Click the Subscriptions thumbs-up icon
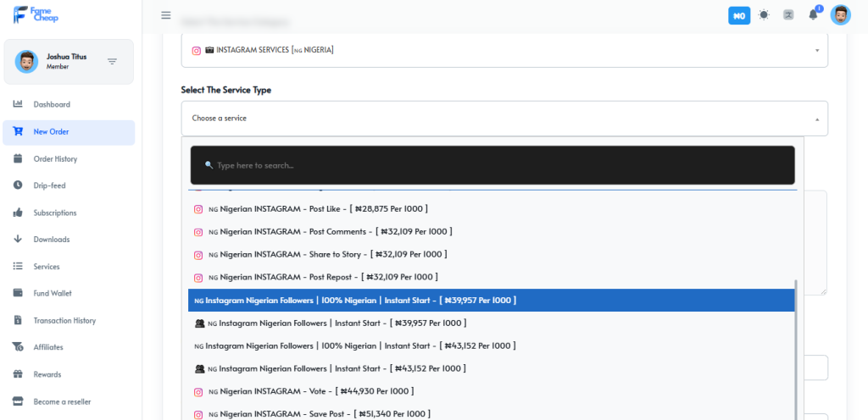 pos(18,213)
